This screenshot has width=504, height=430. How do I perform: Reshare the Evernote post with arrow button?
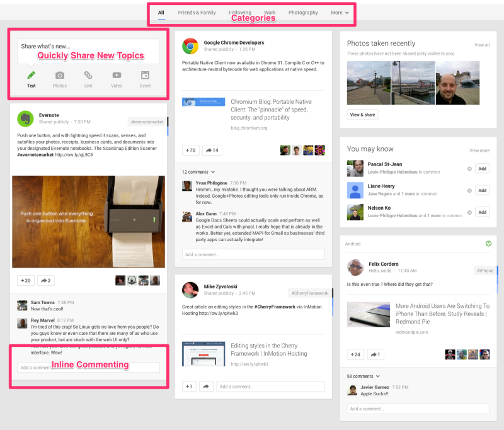(46, 280)
